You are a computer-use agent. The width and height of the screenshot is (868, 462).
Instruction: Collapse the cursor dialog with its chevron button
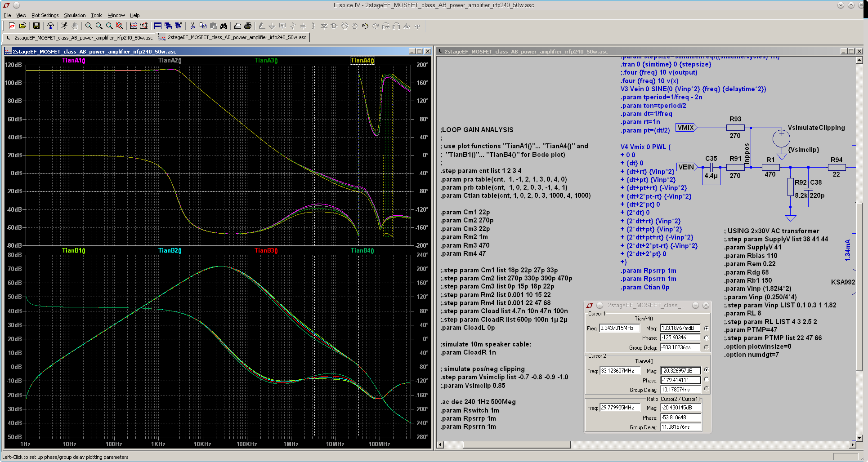(x=695, y=306)
